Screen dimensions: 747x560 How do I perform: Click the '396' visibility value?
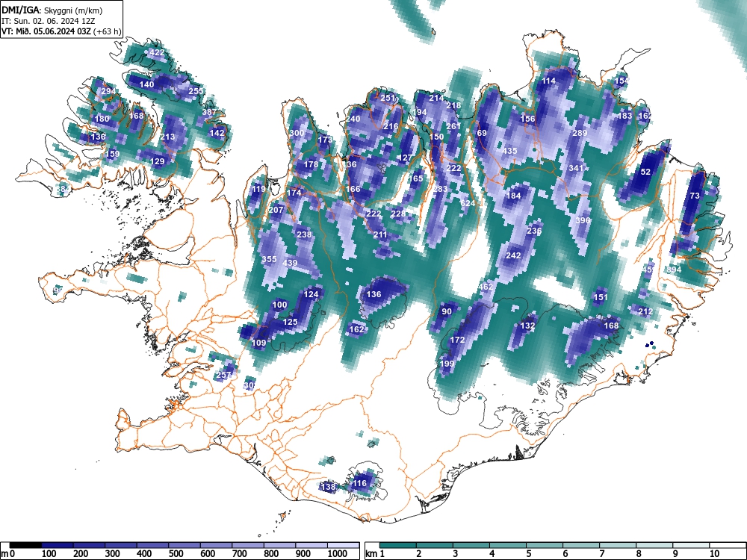click(583, 220)
